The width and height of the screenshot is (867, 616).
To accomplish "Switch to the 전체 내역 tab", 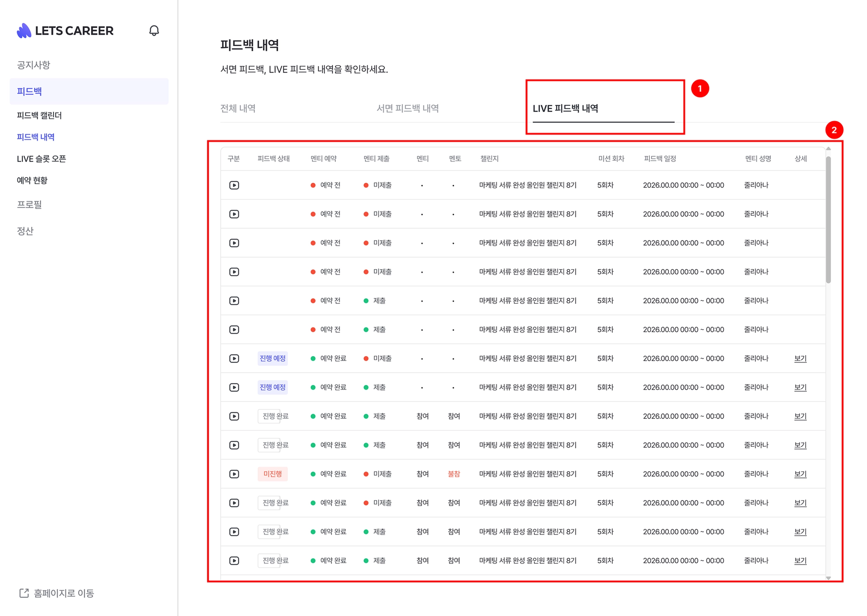I will click(x=238, y=108).
